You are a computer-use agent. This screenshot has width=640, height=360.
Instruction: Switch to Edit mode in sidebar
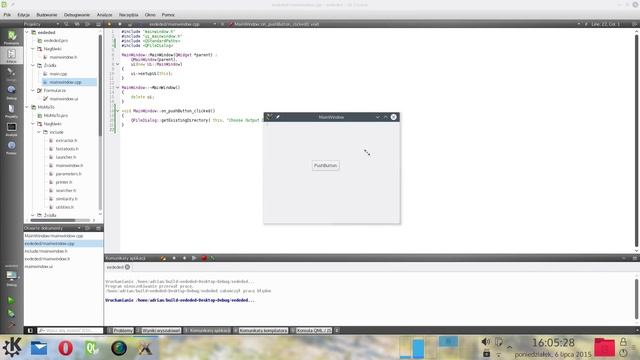[x=11, y=56]
